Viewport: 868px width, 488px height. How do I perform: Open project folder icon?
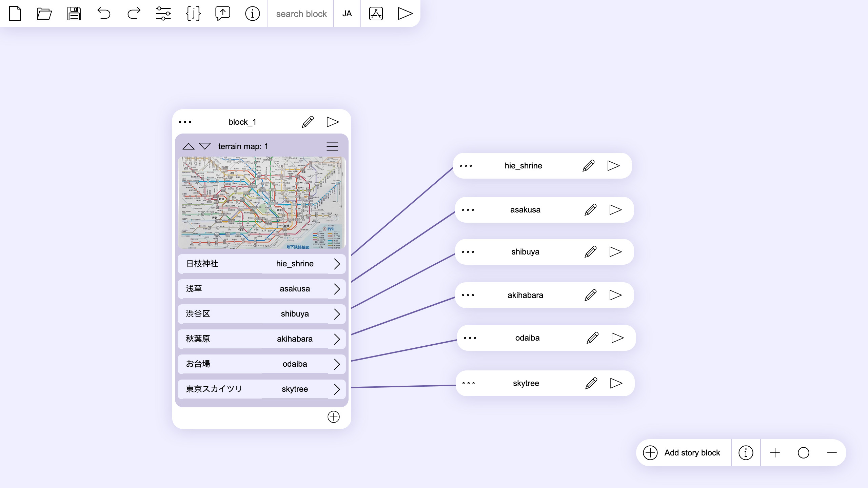44,14
